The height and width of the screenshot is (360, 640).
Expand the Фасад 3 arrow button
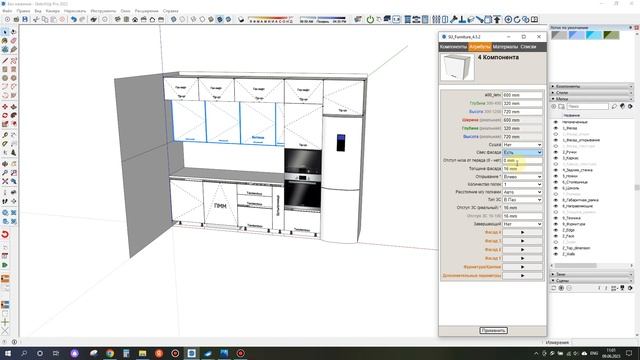(522, 241)
